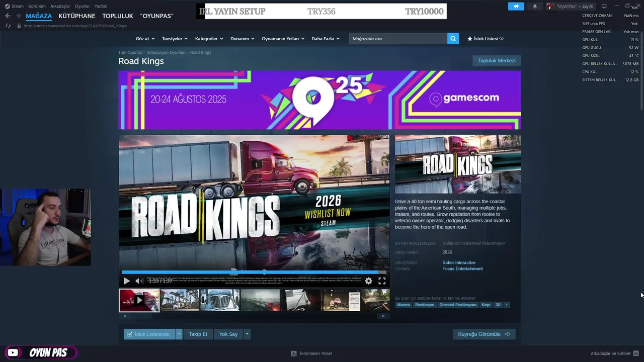Image resolution: width=644 pixels, height=362 pixels.
Task: Click the Takip Et button
Action: click(x=198, y=334)
